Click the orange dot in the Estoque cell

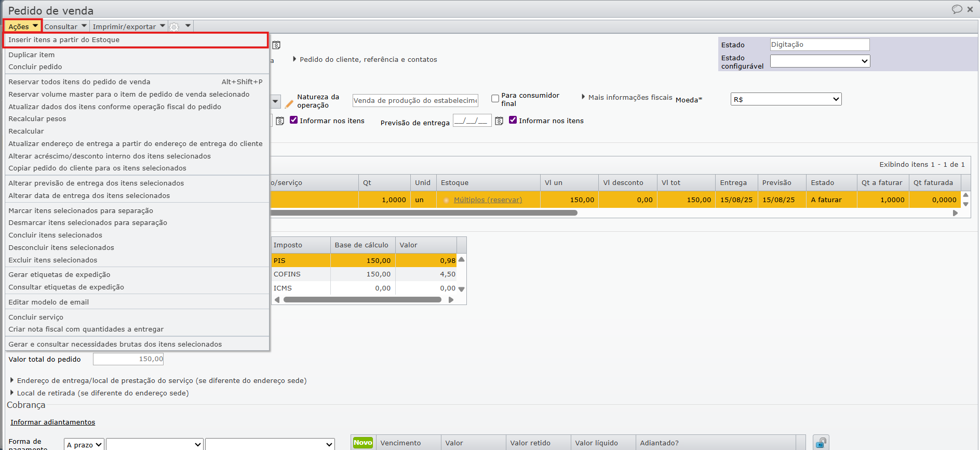446,200
